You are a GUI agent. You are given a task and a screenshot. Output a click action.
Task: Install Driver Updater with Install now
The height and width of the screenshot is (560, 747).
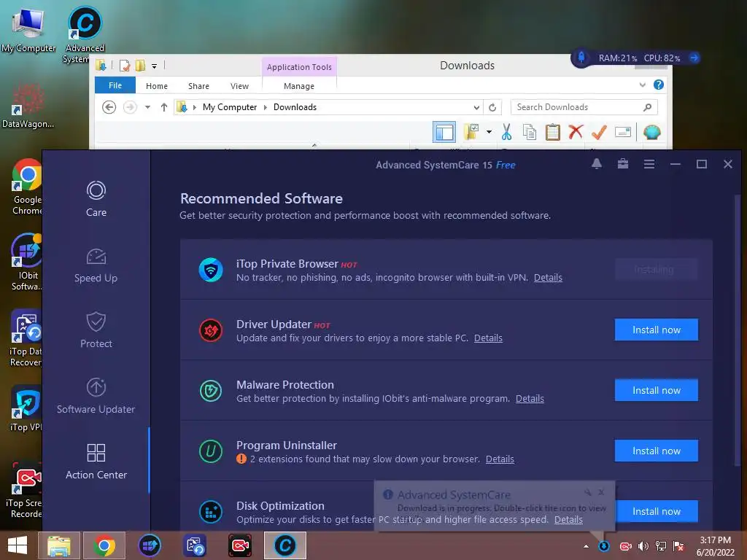coord(656,330)
